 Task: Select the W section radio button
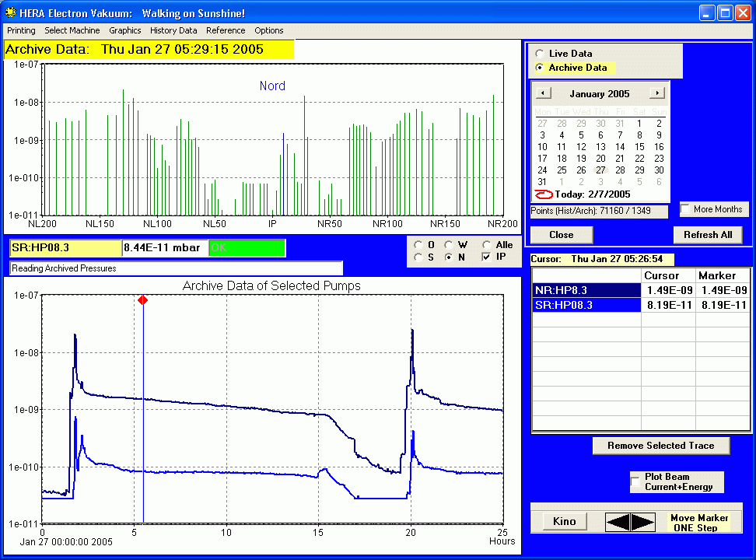(x=449, y=245)
